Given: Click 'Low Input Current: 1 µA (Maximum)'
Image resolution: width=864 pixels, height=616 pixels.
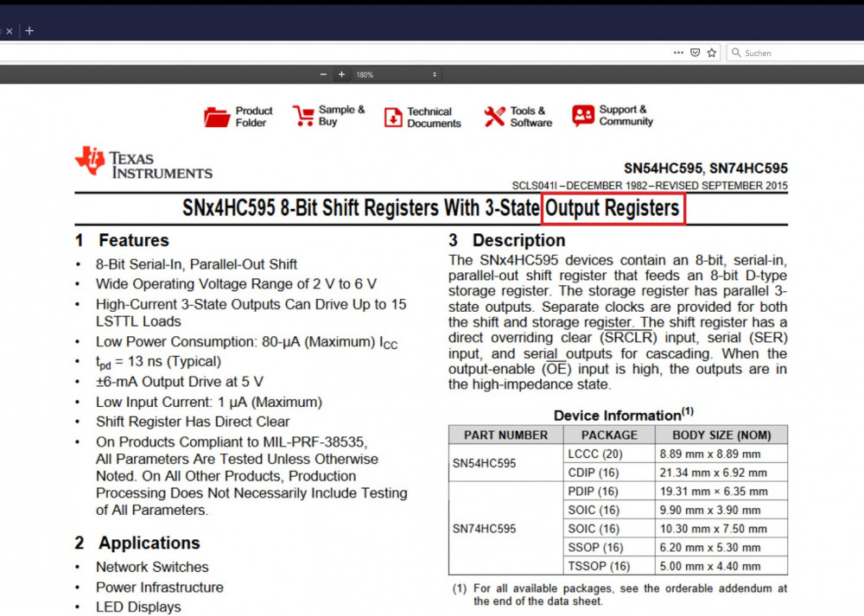Looking at the screenshot, I should click(x=209, y=403).
